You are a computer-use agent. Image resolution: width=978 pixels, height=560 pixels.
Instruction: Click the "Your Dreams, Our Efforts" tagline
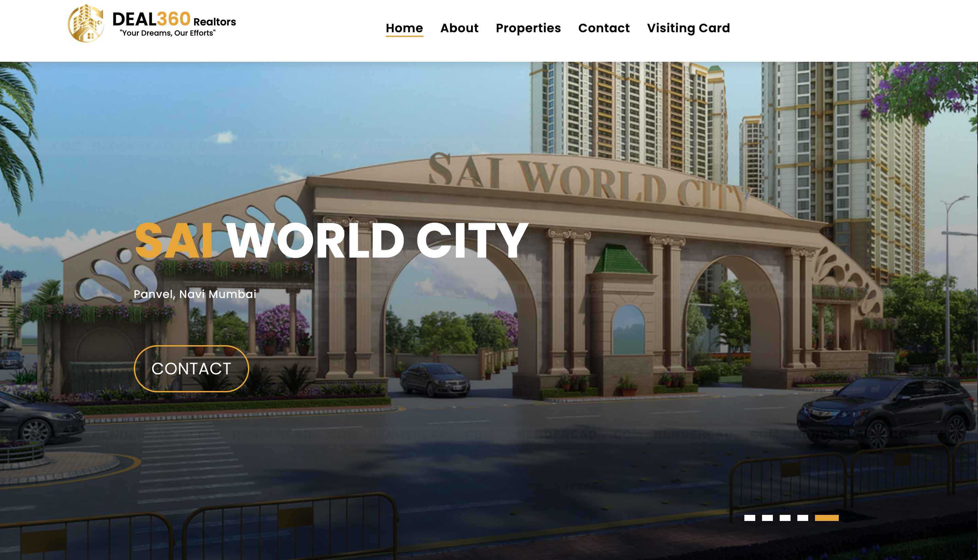click(167, 33)
